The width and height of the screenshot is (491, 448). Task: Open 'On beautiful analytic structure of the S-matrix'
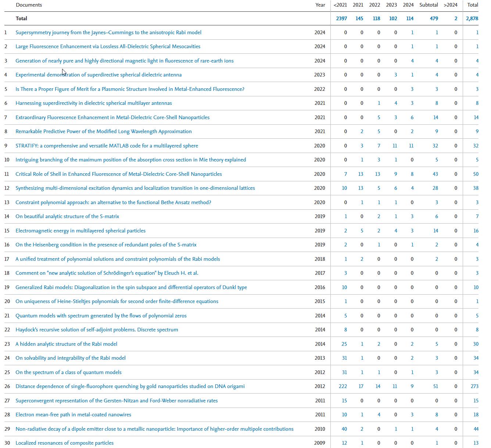click(67, 216)
